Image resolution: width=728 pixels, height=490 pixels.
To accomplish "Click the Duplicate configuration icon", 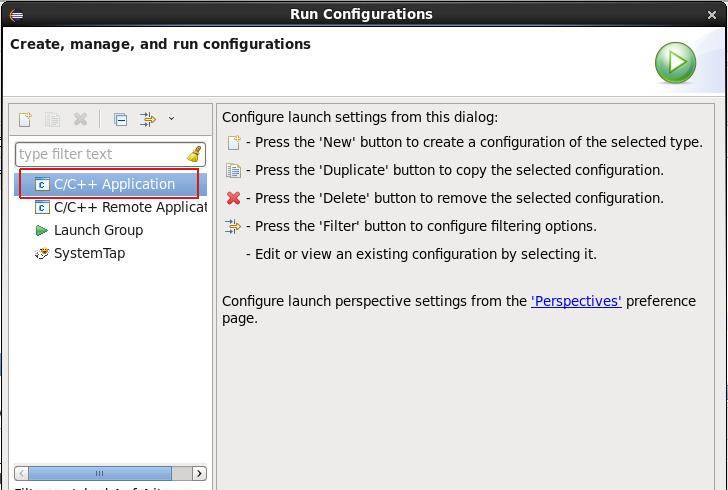I will 53,119.
